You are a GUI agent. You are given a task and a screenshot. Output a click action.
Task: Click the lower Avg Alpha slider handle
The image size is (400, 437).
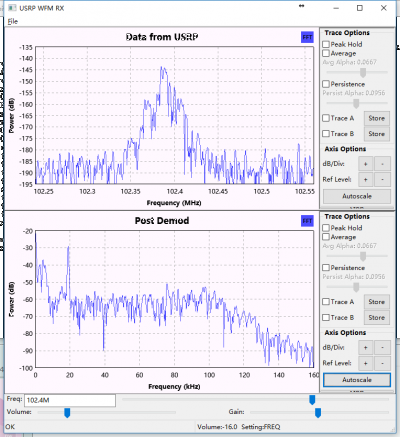click(363, 256)
